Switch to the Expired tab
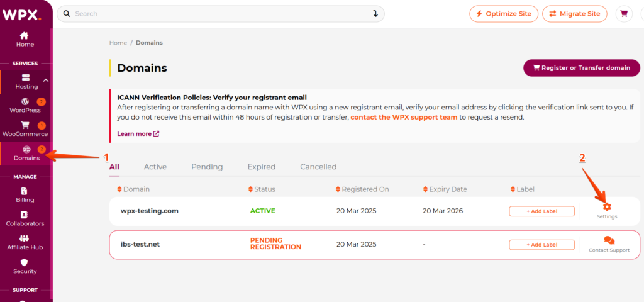Viewport: 644px width, 302px height. tap(261, 167)
